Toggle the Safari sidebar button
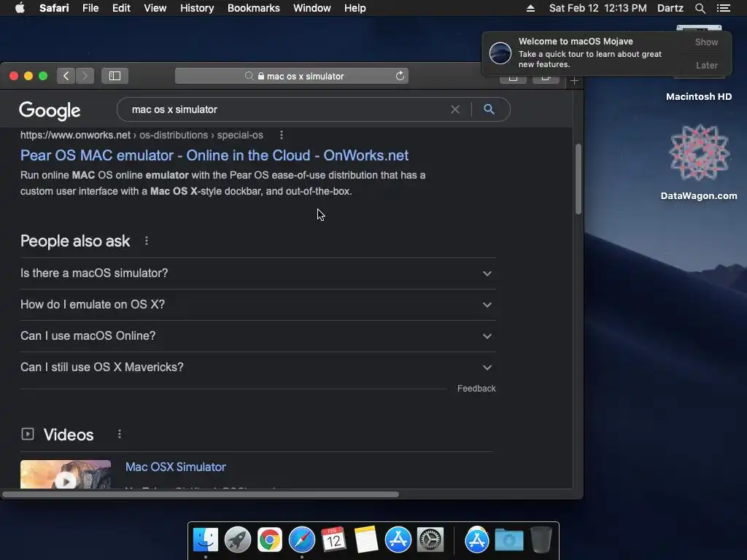This screenshot has width=747, height=560. (x=115, y=76)
